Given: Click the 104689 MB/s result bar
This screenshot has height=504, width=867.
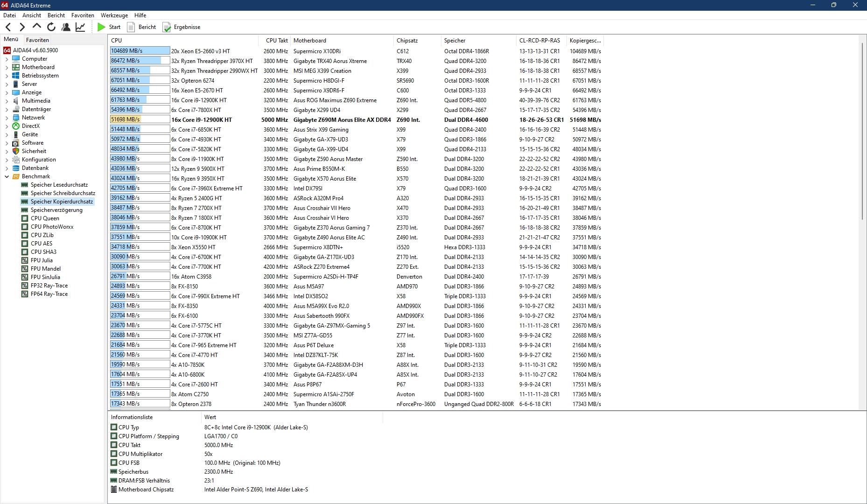Looking at the screenshot, I should (140, 51).
